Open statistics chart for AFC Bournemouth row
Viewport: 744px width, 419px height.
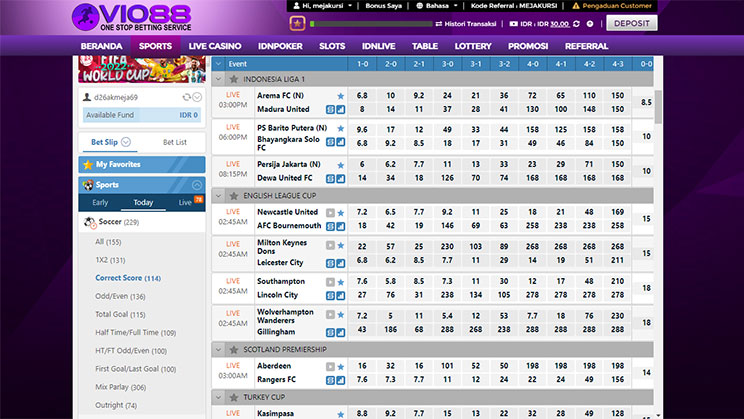pyautogui.click(x=341, y=226)
